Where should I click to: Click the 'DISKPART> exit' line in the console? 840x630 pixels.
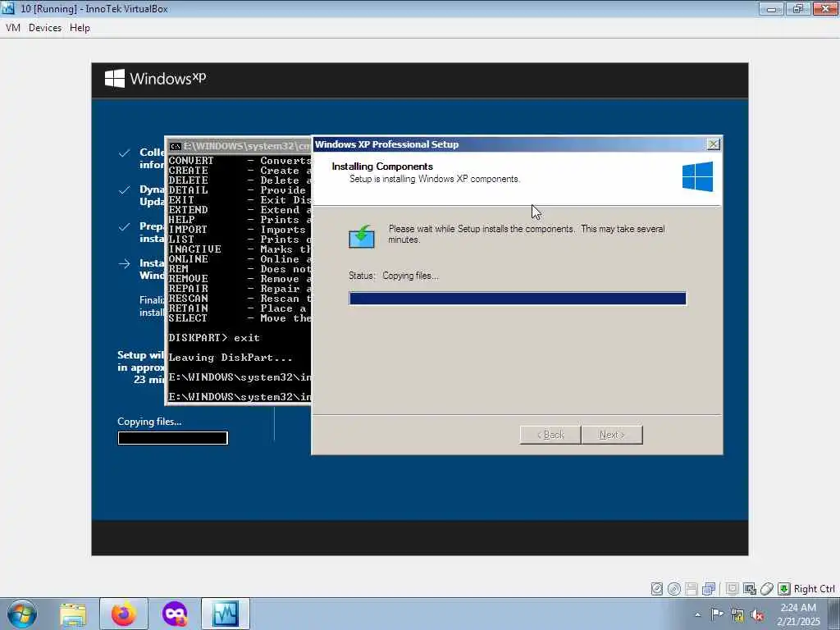click(214, 338)
